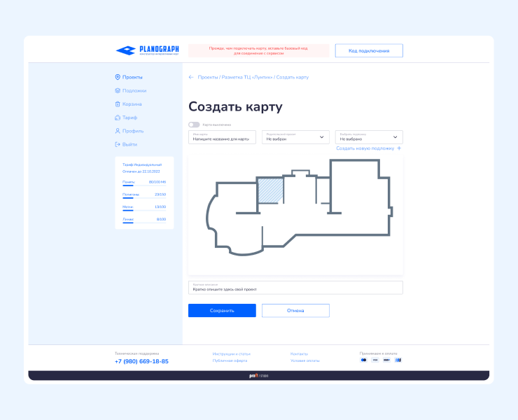
Task: Open Подложки in the sidebar menu
Action: [134, 90]
